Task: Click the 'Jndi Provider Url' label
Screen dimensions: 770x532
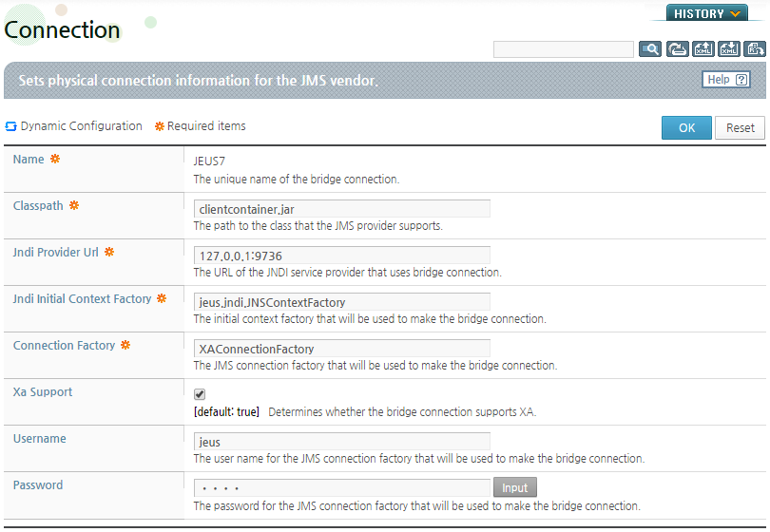Action: point(55,253)
